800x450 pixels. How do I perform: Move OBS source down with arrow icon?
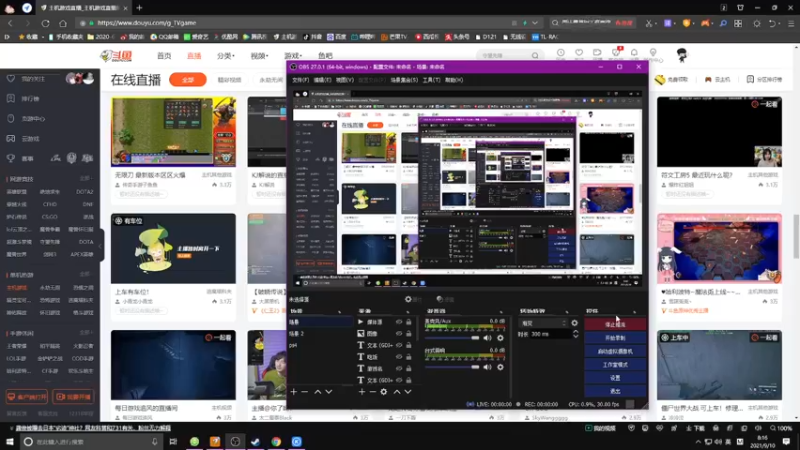408,392
